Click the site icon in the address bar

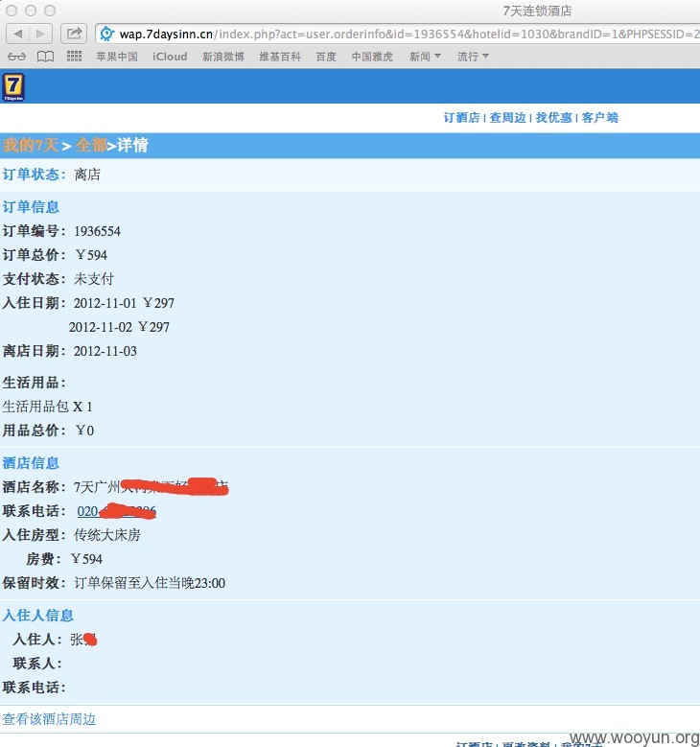click(107, 34)
